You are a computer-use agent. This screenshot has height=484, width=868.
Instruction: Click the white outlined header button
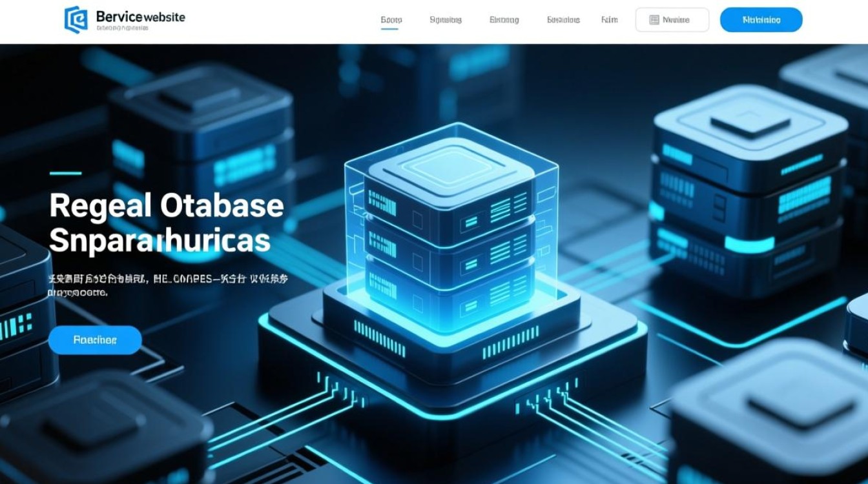coord(672,20)
